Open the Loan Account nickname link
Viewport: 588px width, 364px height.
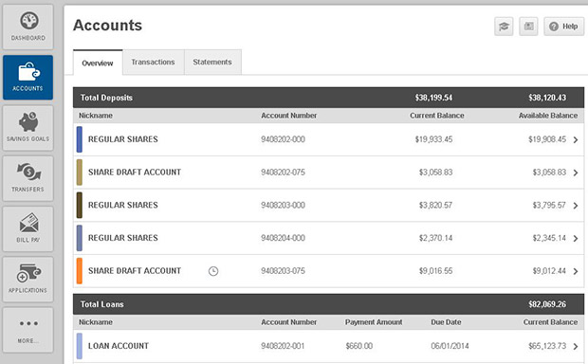(119, 346)
